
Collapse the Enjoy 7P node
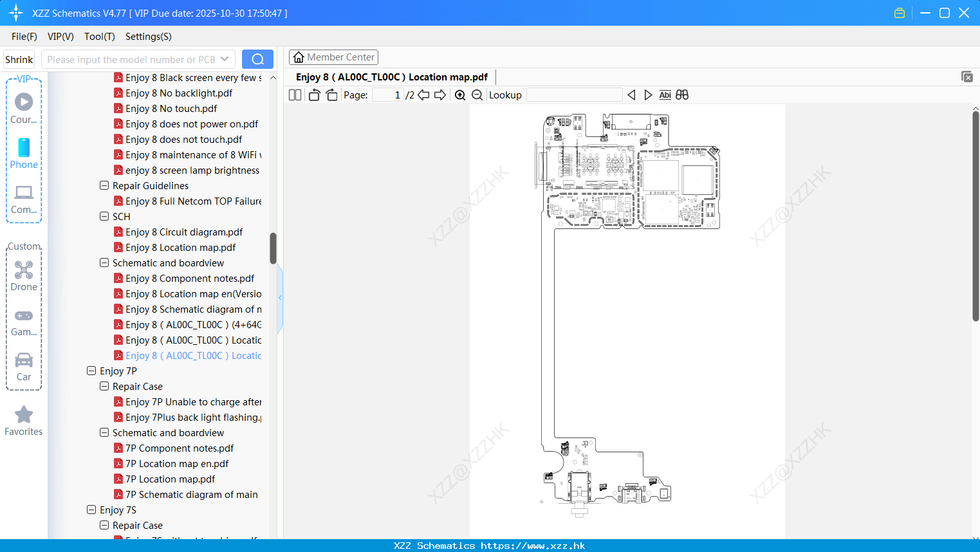(x=91, y=371)
